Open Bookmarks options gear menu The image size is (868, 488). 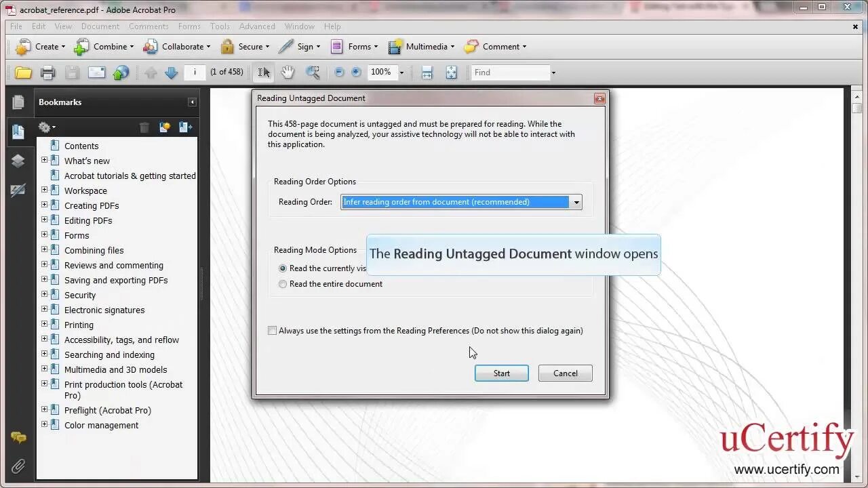click(x=47, y=127)
